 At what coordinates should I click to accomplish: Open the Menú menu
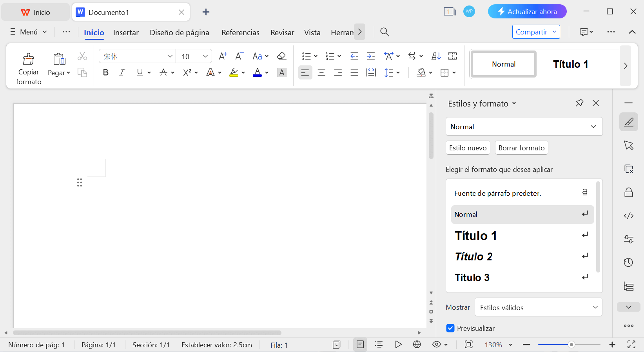point(29,32)
